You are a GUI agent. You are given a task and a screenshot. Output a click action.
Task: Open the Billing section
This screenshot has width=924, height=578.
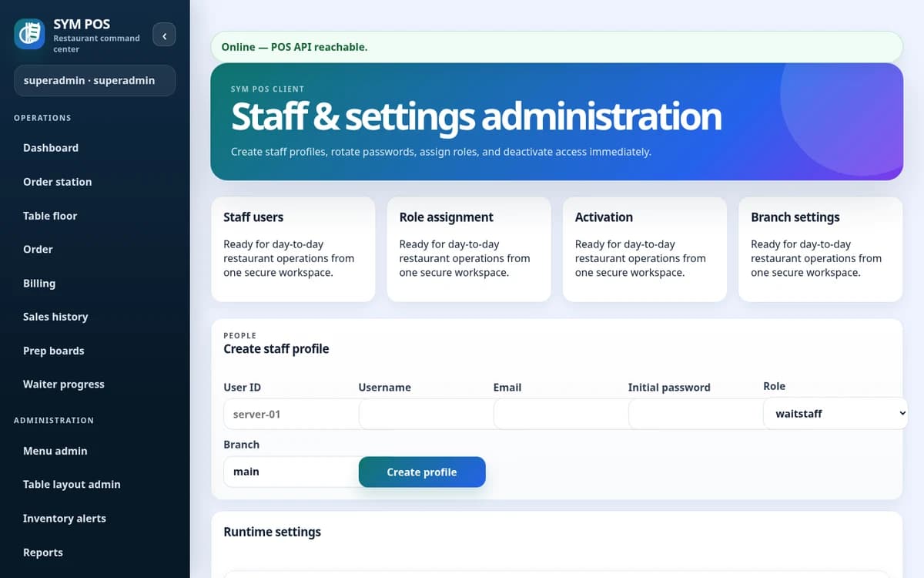[x=95, y=283]
